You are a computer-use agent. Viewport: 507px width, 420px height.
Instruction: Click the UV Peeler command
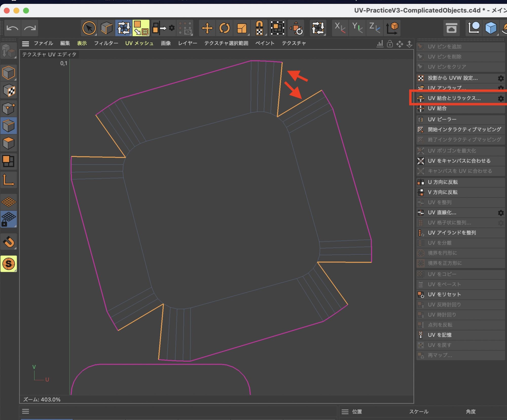pos(442,119)
